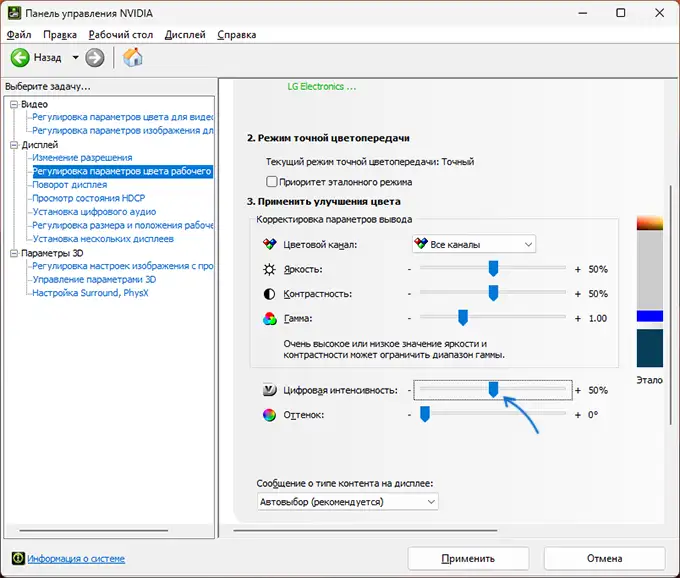Open the 'Все каналы' color channel dropdown
This screenshot has height=578, width=680.
point(474,244)
